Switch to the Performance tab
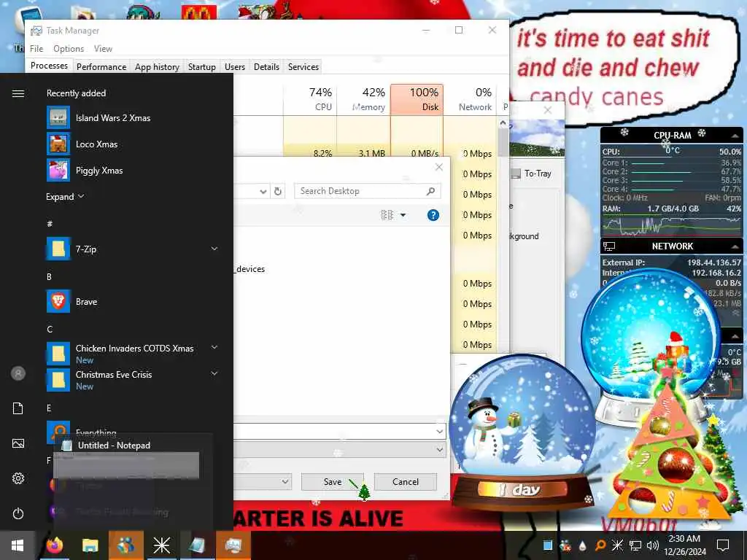Screen dimensions: 747x560 [101, 66]
